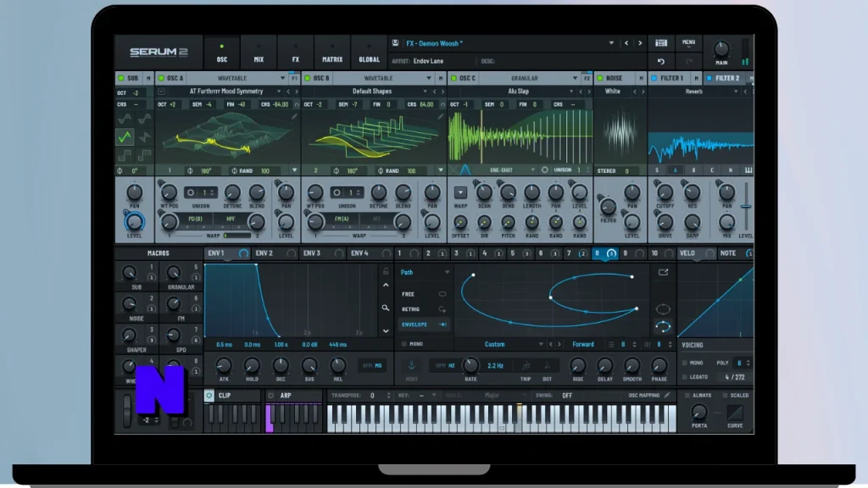Select the square waveform in SUB oscillator
Image resolution: width=868 pixels, height=488 pixels.
click(x=125, y=155)
